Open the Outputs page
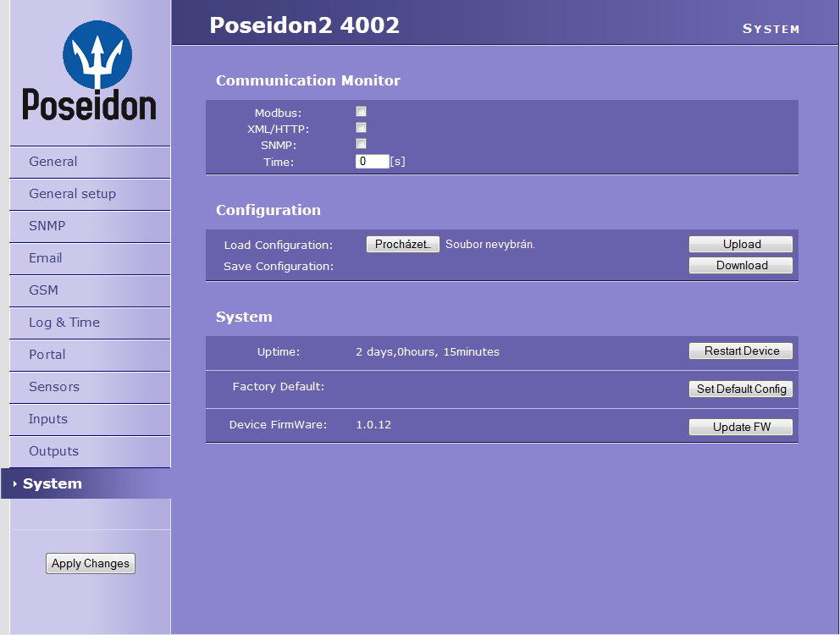 click(90, 451)
